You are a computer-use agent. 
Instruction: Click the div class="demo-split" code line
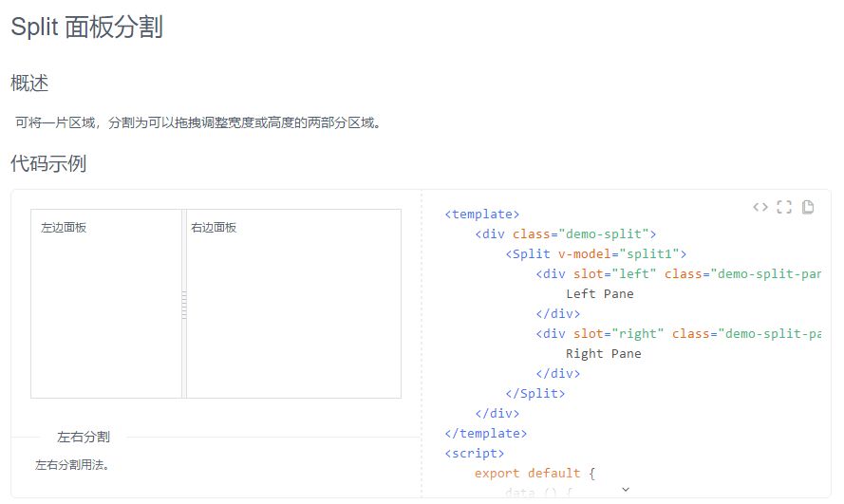tap(566, 234)
